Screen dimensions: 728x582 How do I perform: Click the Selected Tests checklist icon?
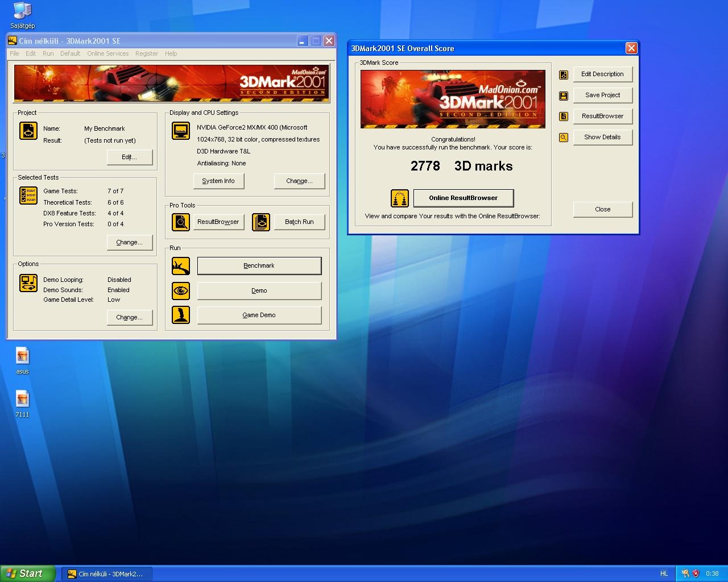pos(28,196)
